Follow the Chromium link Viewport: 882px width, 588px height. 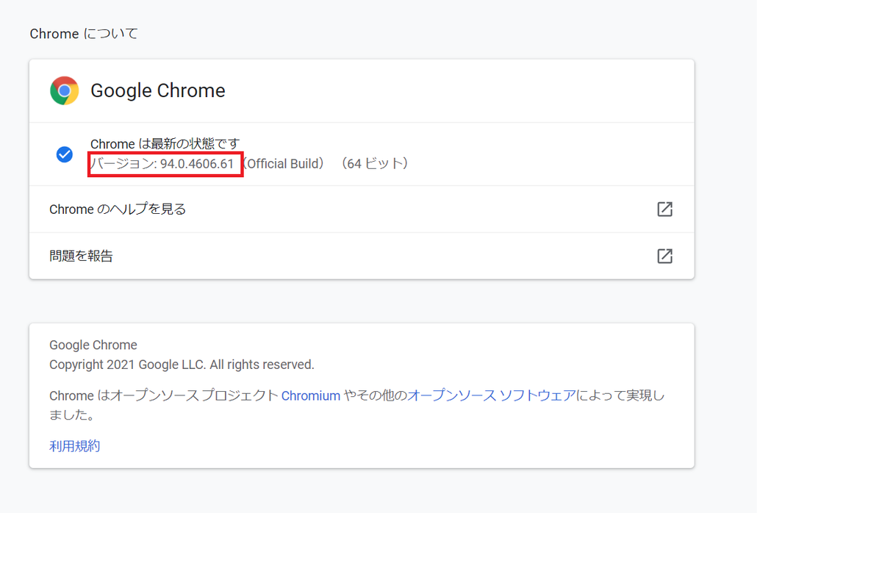point(311,395)
